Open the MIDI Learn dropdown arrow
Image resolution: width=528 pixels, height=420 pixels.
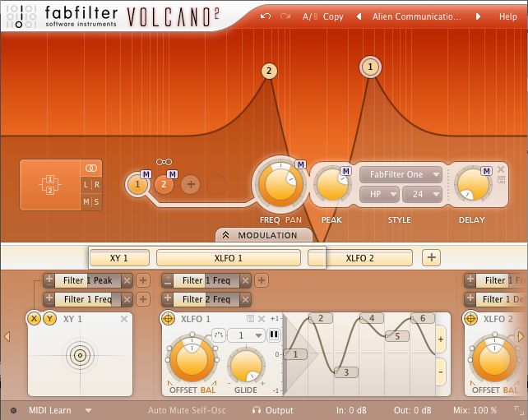point(88,411)
